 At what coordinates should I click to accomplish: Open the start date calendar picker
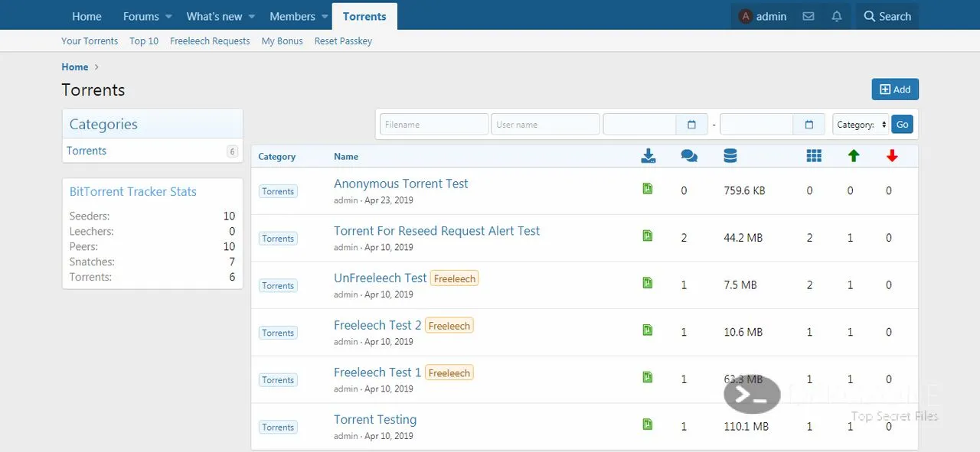coord(692,125)
